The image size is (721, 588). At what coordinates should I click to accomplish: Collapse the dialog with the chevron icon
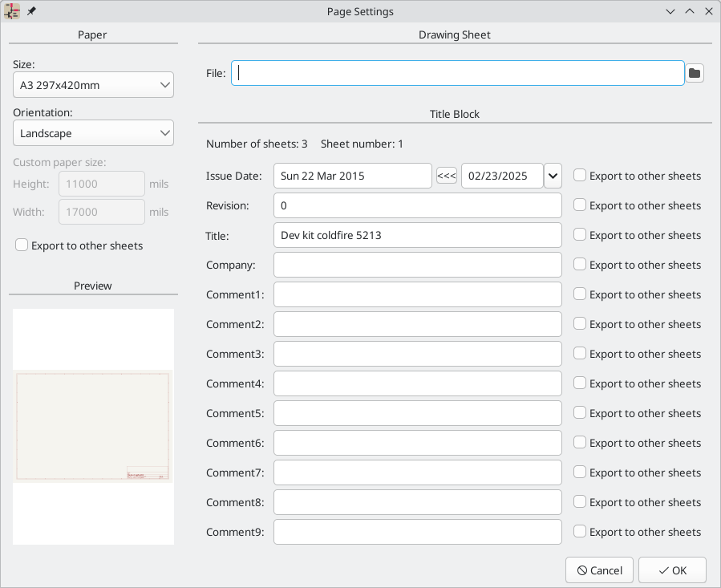(670, 11)
